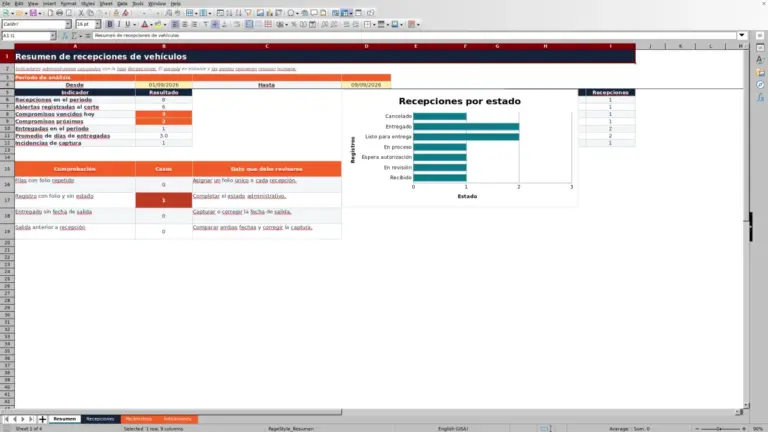The image size is (768, 432).
Task: Switch to the Recepciones sheet tab
Action: [100, 419]
